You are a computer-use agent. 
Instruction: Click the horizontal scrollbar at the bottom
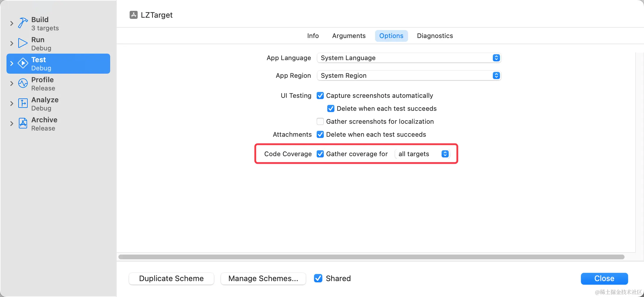tap(371, 257)
